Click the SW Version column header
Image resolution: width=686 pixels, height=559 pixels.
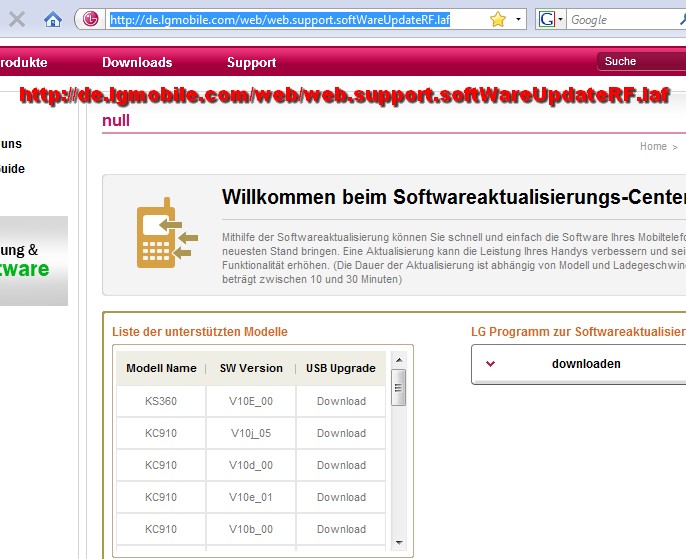pos(251,368)
